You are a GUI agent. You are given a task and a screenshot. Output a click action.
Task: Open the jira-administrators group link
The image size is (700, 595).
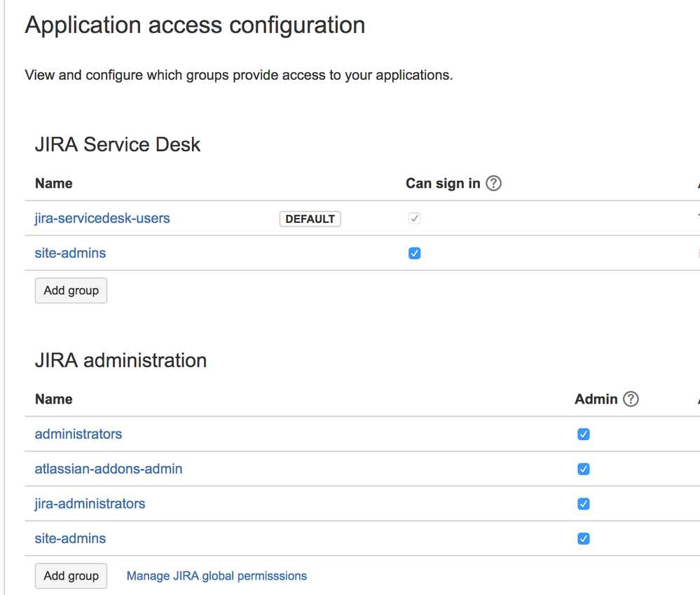coord(90,503)
